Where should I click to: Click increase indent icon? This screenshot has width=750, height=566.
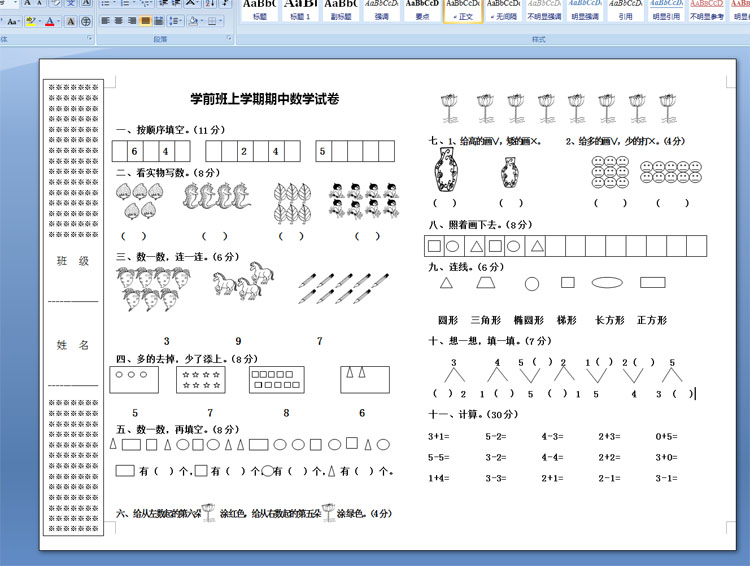[176, 3]
